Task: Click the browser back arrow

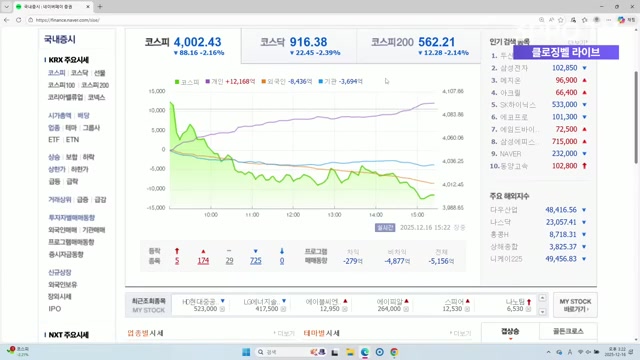Action: [7, 20]
